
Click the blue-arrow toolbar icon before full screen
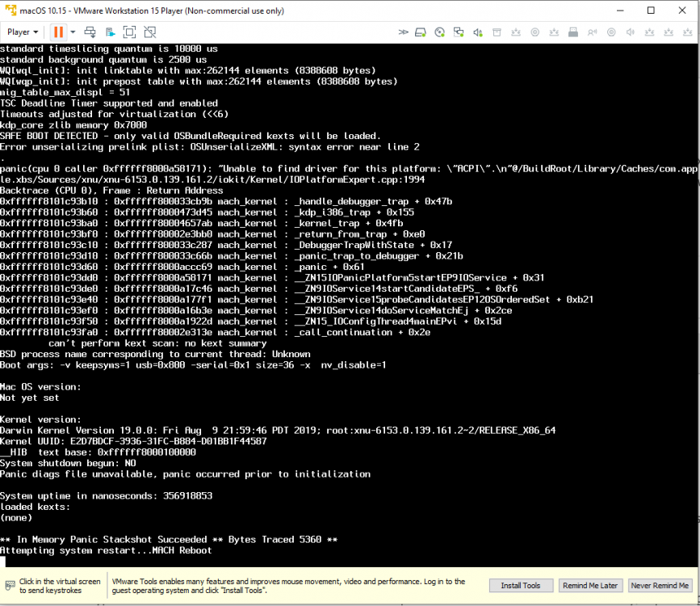[110, 32]
